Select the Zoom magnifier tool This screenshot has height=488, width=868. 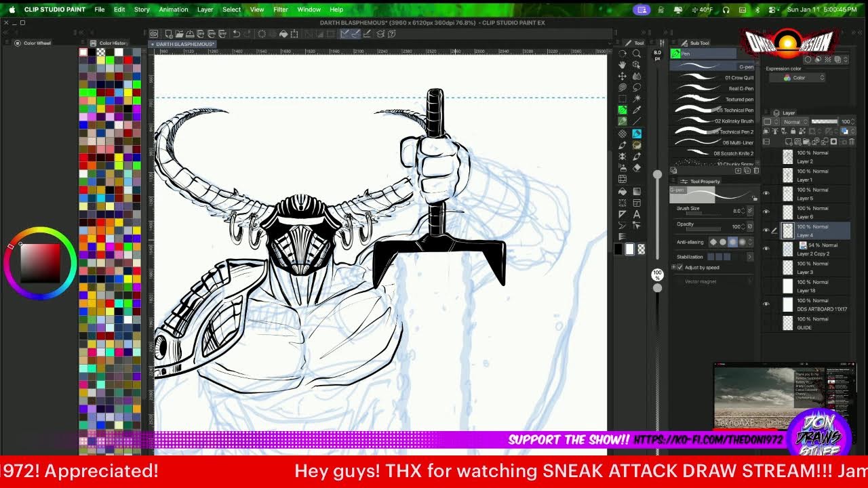637,54
